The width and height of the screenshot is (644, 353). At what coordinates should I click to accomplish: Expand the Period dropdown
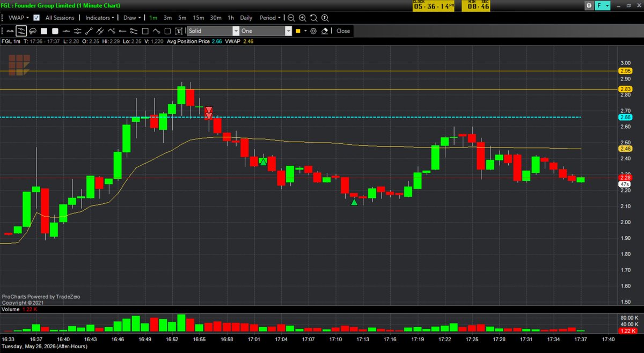(270, 18)
